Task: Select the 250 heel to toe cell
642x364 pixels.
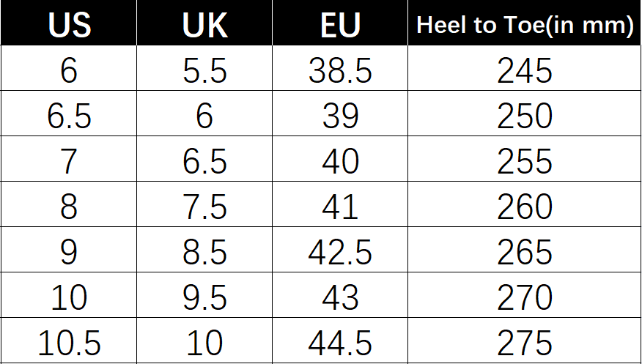Action: 525,114
